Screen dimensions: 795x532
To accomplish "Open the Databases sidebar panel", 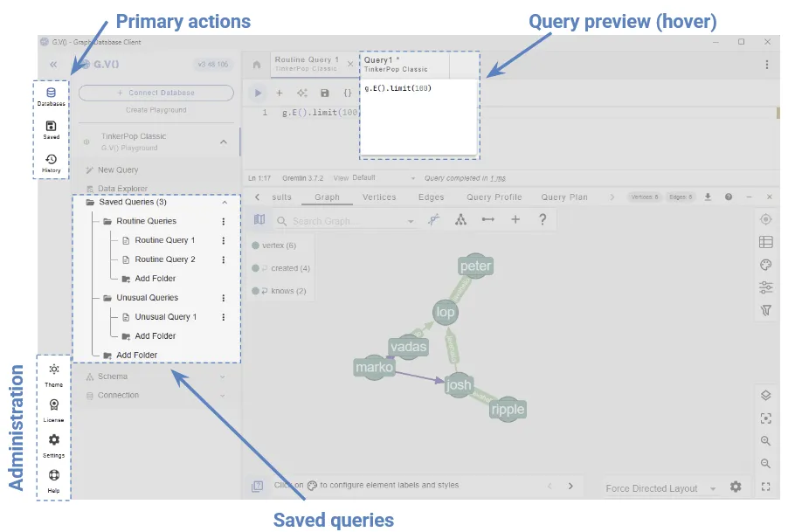I will (x=52, y=96).
